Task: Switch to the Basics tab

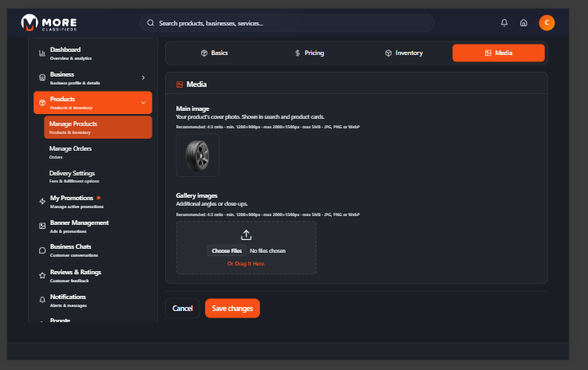Action: click(x=214, y=53)
